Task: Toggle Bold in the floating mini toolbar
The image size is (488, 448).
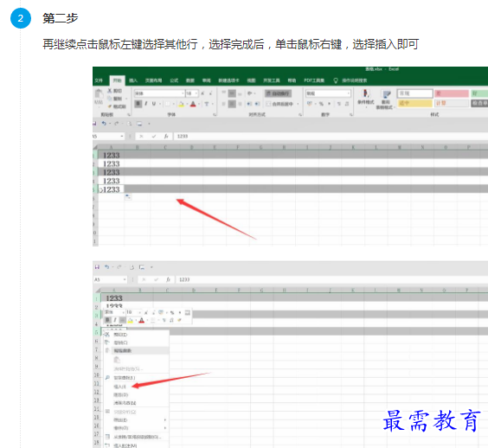Action: pos(107,320)
